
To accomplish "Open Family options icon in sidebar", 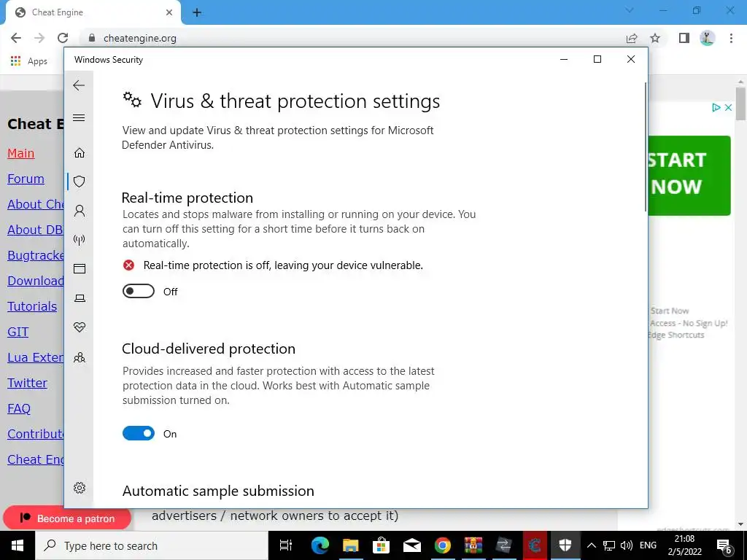I will point(80,357).
